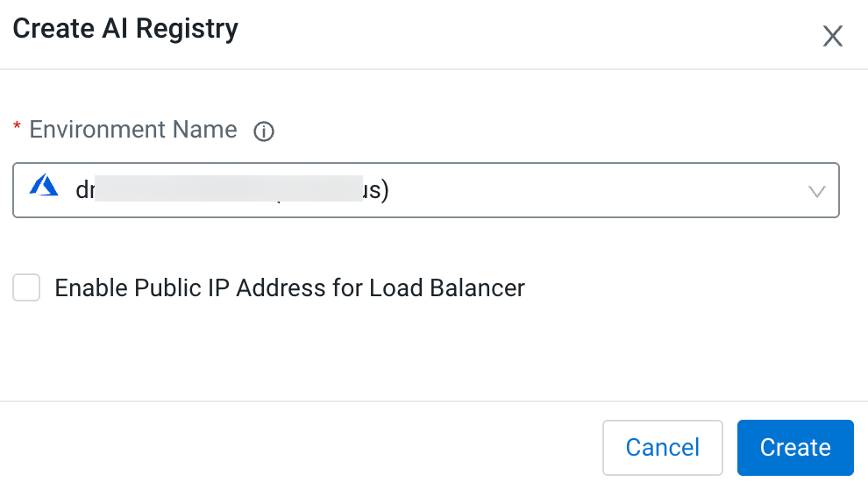This screenshot has height=489, width=868.
Task: Click the word 'Create' in dialog title
Action: point(53,29)
